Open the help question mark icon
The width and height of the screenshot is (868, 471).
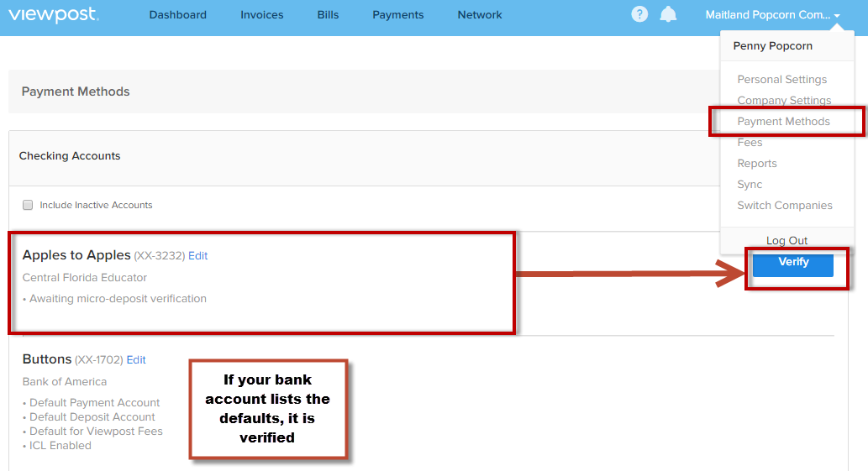[x=639, y=14]
